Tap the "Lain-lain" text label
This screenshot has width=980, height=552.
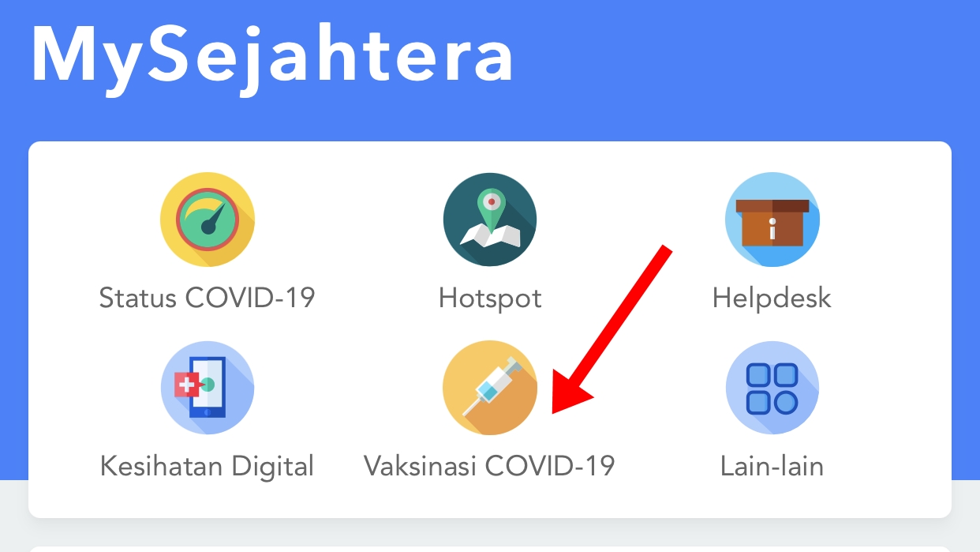pos(772,466)
